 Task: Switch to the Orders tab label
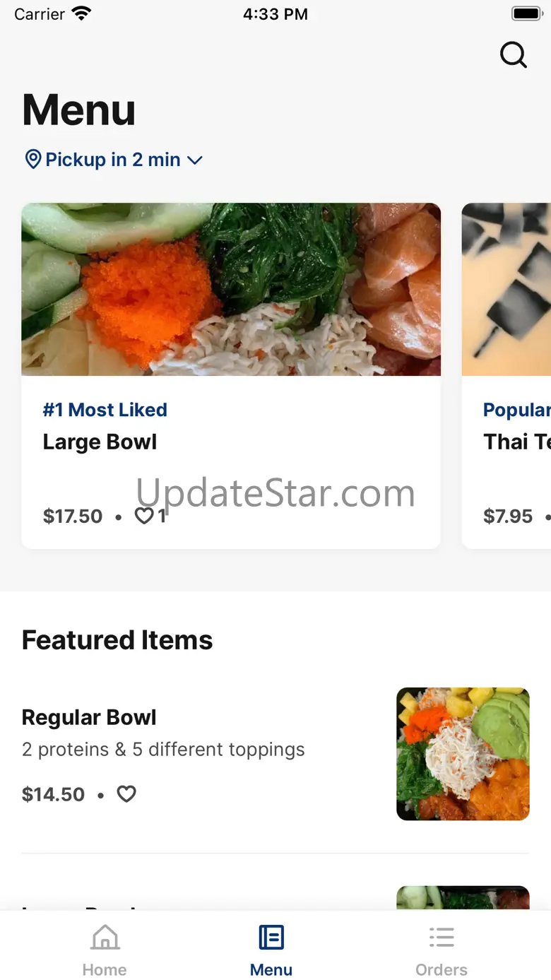click(x=442, y=969)
